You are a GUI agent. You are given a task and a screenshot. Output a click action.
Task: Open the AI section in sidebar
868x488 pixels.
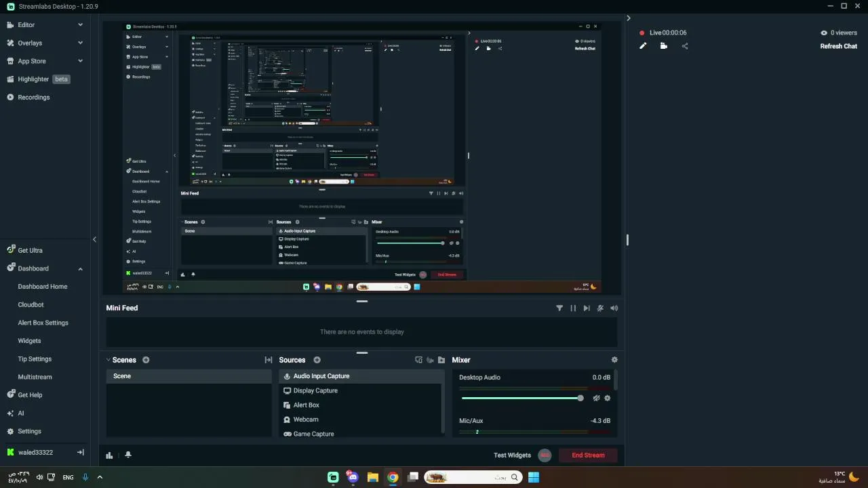pos(20,413)
